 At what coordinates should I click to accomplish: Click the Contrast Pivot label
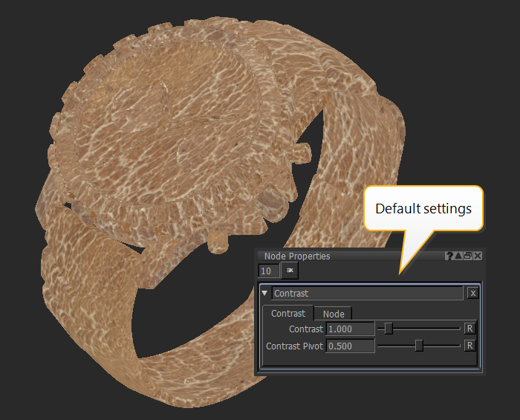pos(294,346)
